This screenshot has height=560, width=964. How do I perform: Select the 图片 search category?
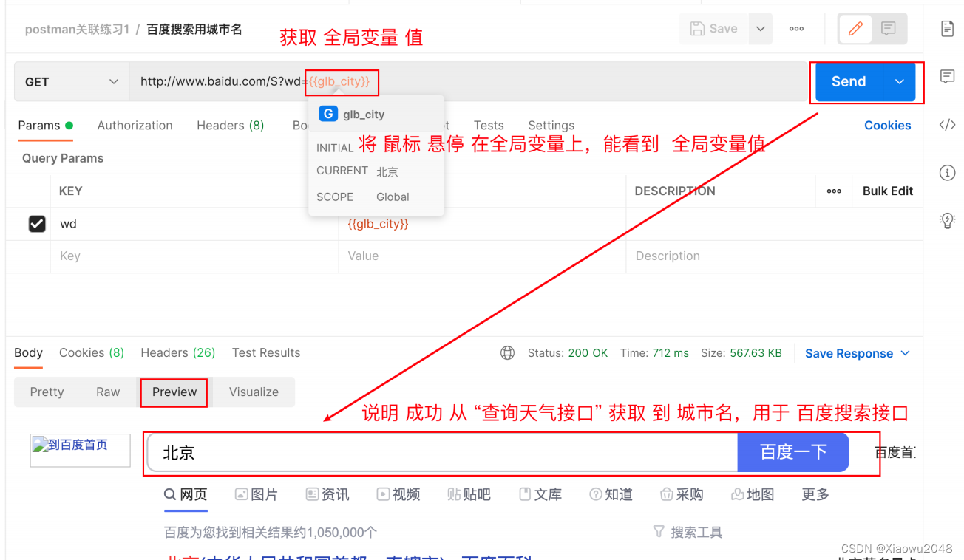click(x=256, y=495)
